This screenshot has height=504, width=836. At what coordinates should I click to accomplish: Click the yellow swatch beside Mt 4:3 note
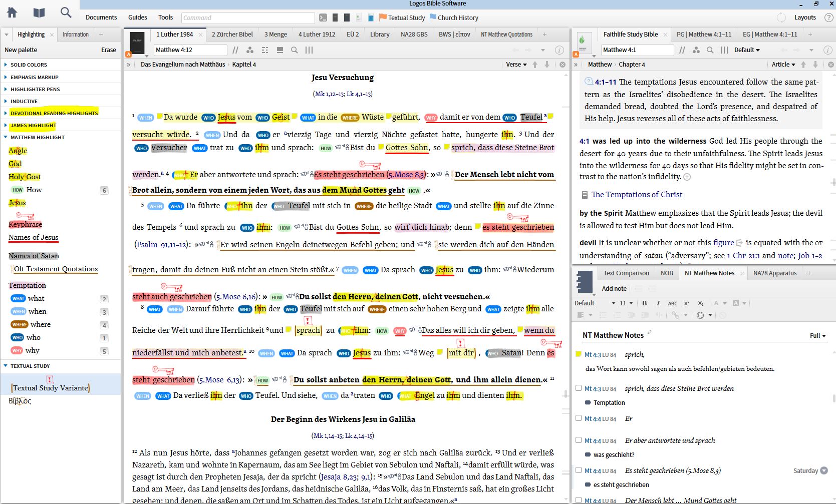579,354
